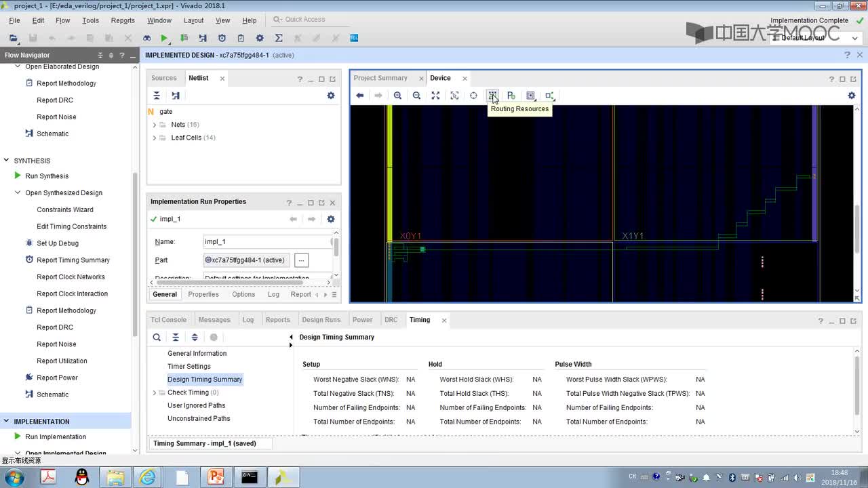Image resolution: width=868 pixels, height=488 pixels.
Task: Click the Settings gear in main toolbar
Action: click(x=260, y=38)
